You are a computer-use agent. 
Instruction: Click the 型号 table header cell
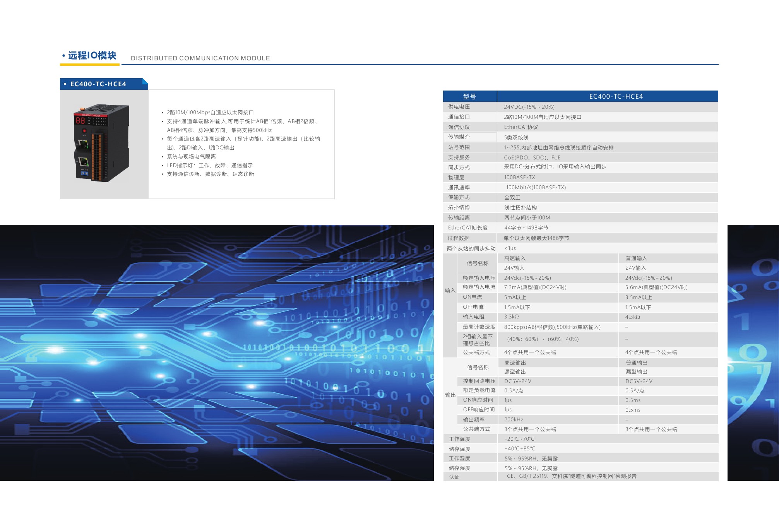click(x=469, y=96)
